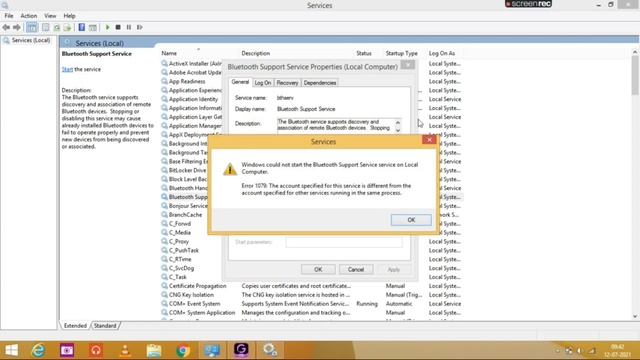Open Internet Explorer from the taskbar
The width and height of the screenshot is (640, 360).
[x=38, y=350]
